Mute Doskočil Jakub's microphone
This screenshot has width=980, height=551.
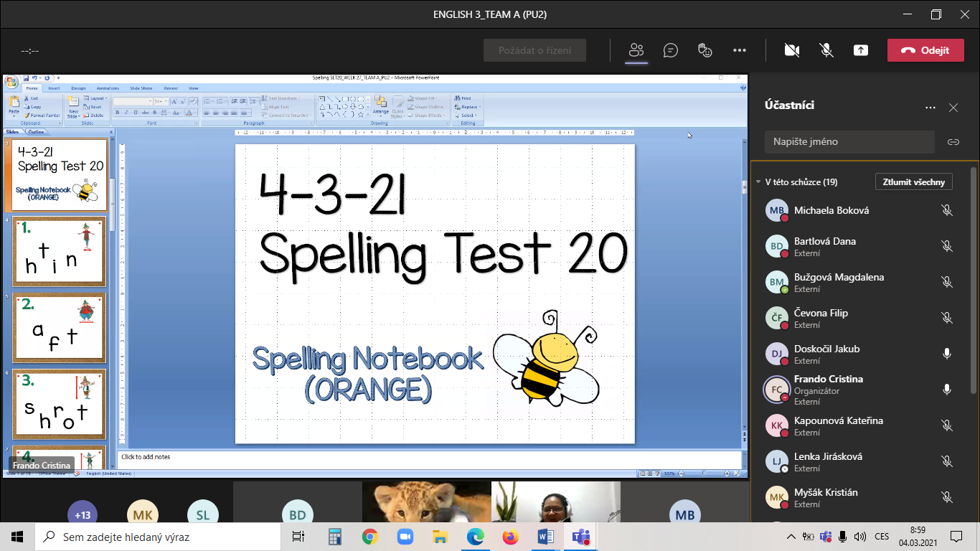[946, 354]
